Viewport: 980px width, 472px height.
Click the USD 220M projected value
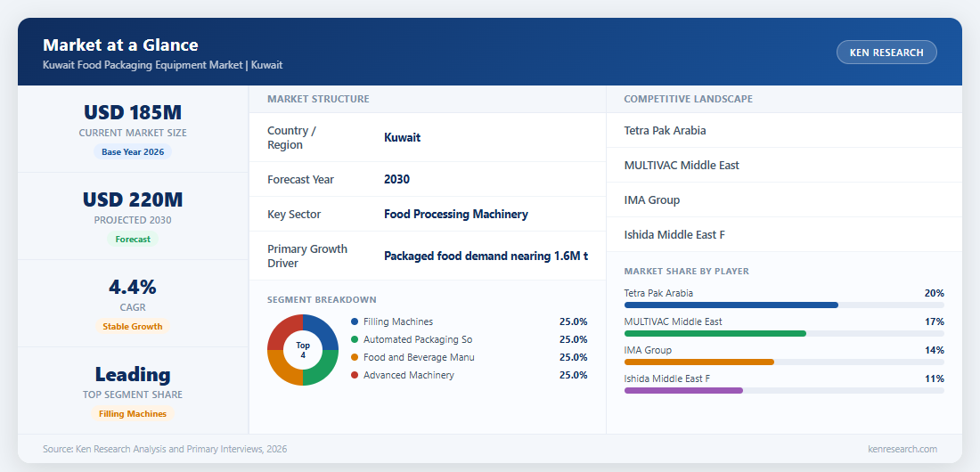click(x=133, y=200)
